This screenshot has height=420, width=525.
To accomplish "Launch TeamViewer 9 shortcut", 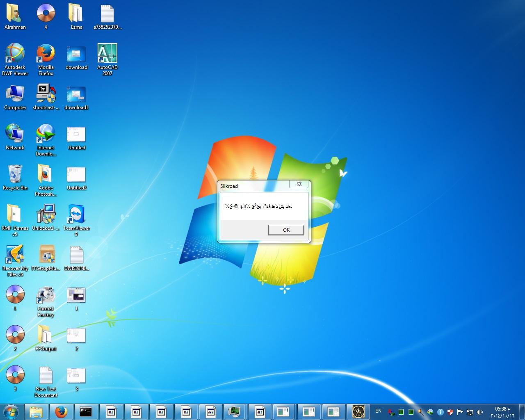I will click(76, 221).
